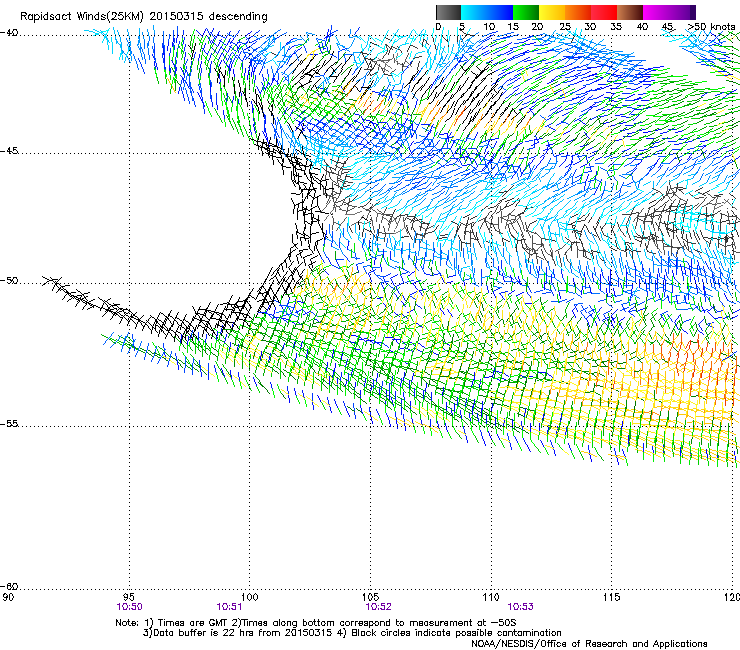740x650 pixels.
Task: Select the red 30-35 knots legend segment
Action: [604, 12]
